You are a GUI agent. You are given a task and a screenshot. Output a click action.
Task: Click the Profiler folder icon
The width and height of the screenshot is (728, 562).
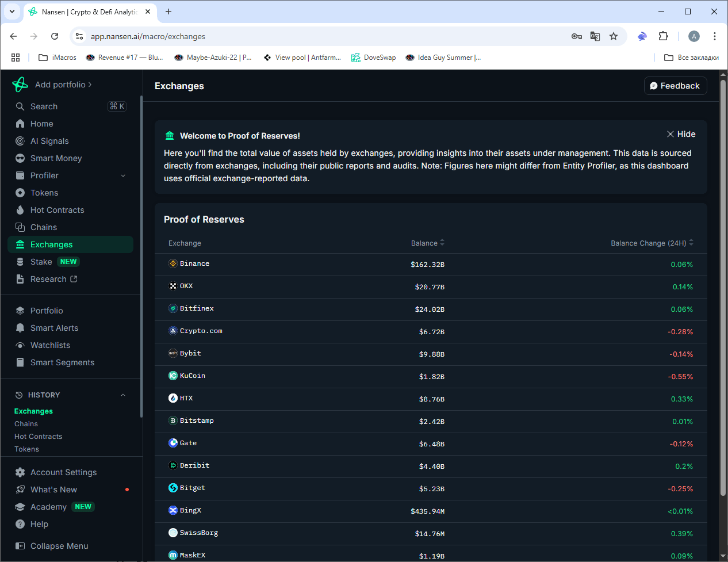point(20,175)
